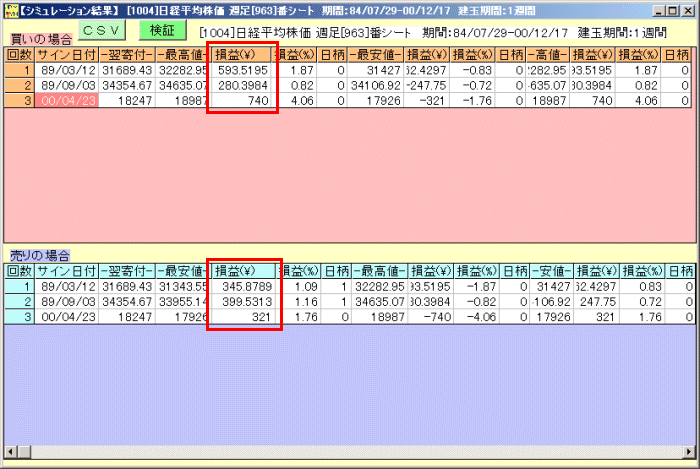Click the left scroll arrow of the horizontal scrollbar
Image resolution: width=700 pixels, height=469 pixels.
[x=11, y=452]
